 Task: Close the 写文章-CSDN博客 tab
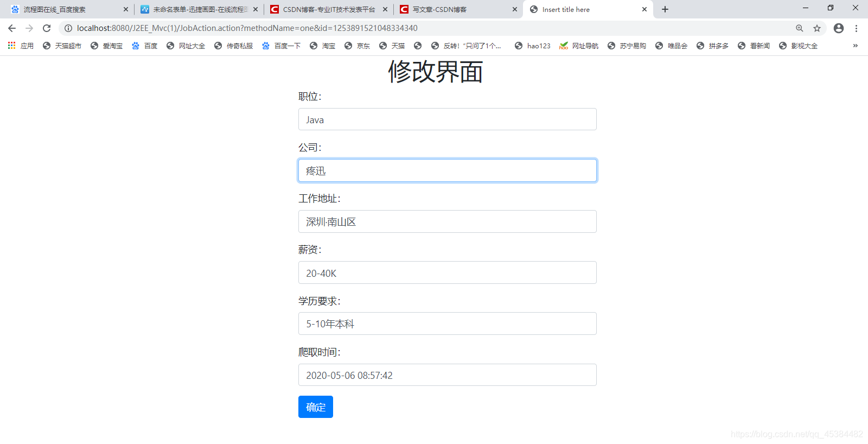point(515,9)
